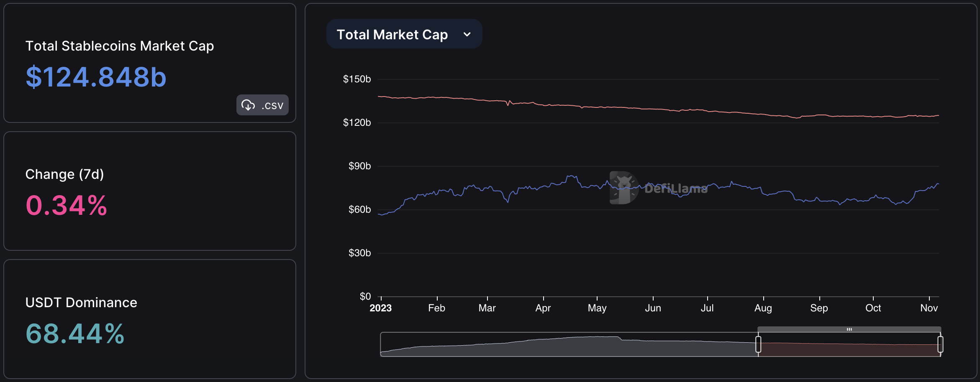The height and width of the screenshot is (382, 980).
Task: Click the $60b y-axis label
Action: 359,209
